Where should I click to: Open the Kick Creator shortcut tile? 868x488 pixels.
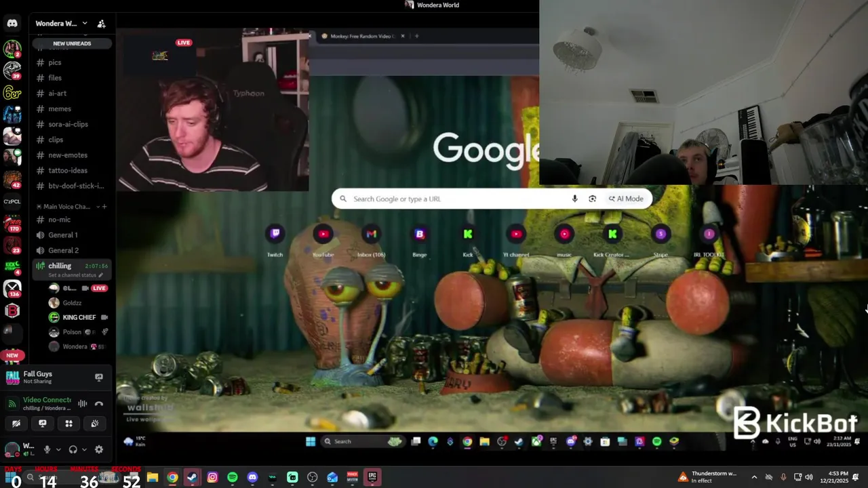612,235
